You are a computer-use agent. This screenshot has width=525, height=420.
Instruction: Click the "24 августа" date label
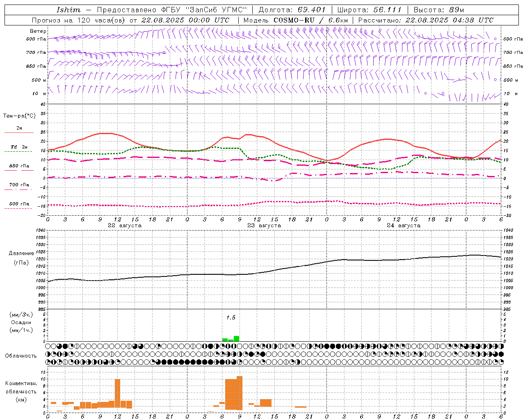404,226
